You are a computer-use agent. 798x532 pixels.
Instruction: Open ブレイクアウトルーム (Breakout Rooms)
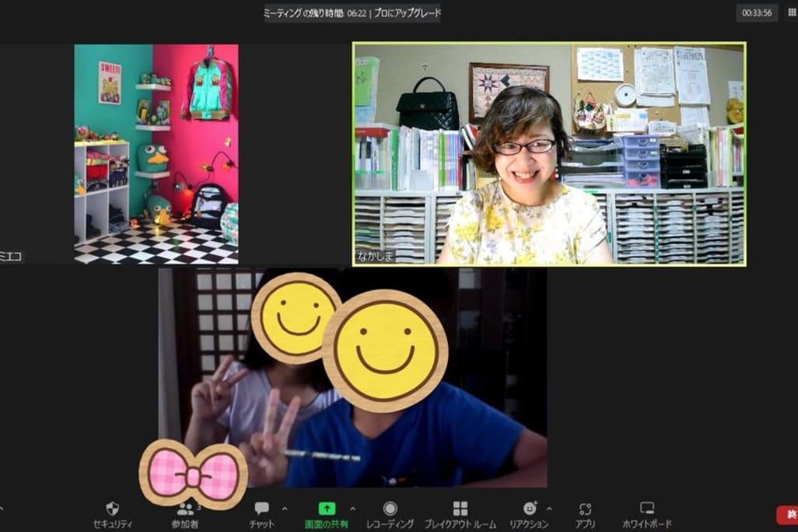pos(460,509)
